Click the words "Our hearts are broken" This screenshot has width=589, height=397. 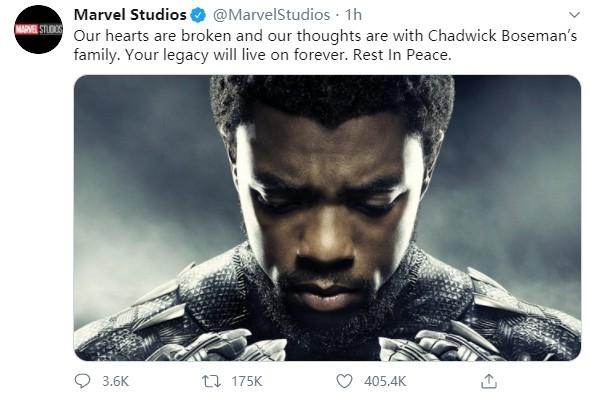[153, 36]
